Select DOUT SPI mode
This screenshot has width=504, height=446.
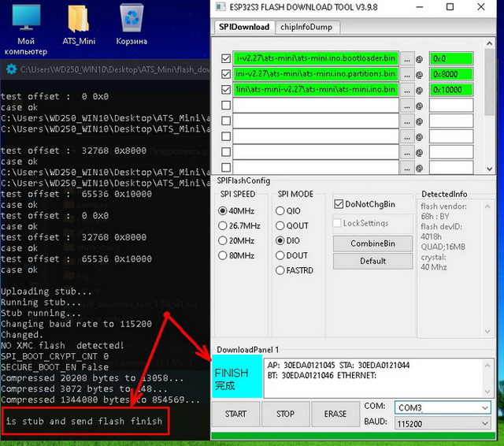(291, 255)
